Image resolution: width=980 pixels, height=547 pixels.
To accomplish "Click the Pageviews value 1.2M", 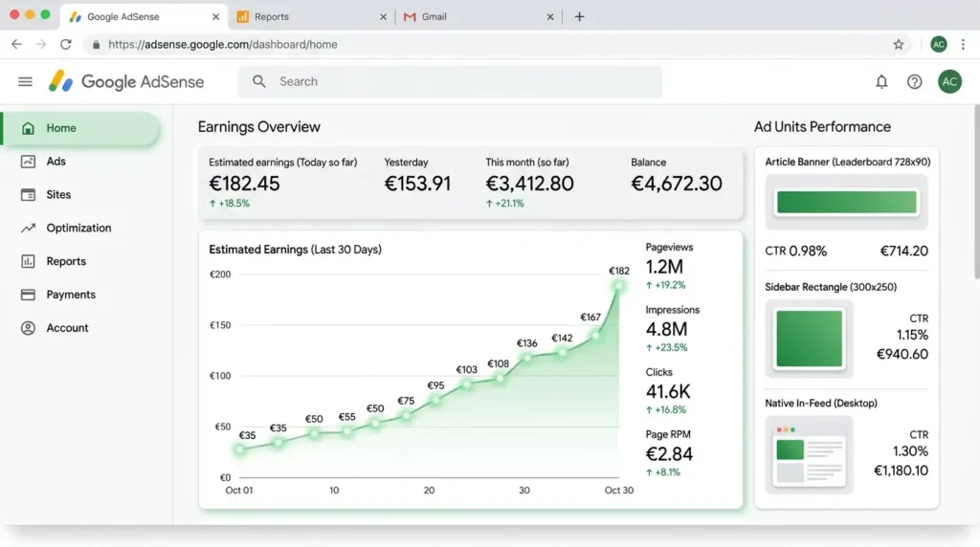I will click(x=664, y=267).
